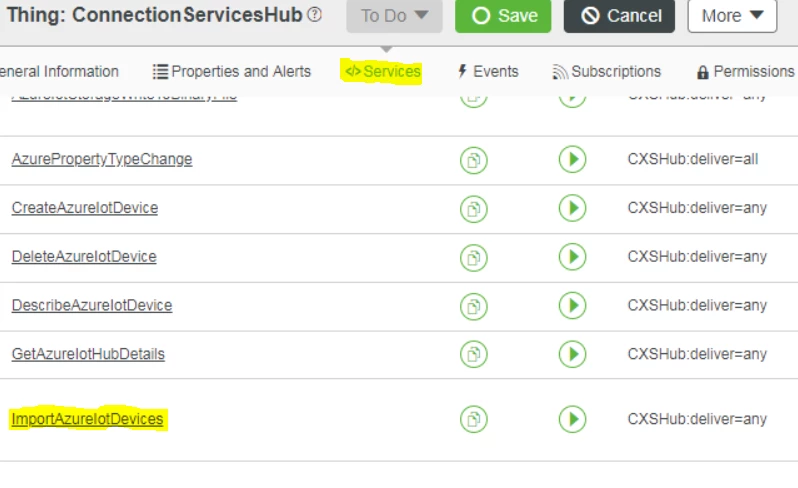Execute the GetAzureIotHubDetails service
Viewport: 798px width, 488px height.
pos(573,354)
